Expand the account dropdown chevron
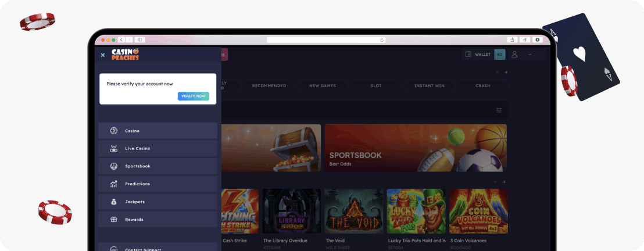This screenshot has height=251, width=644. 530,54
